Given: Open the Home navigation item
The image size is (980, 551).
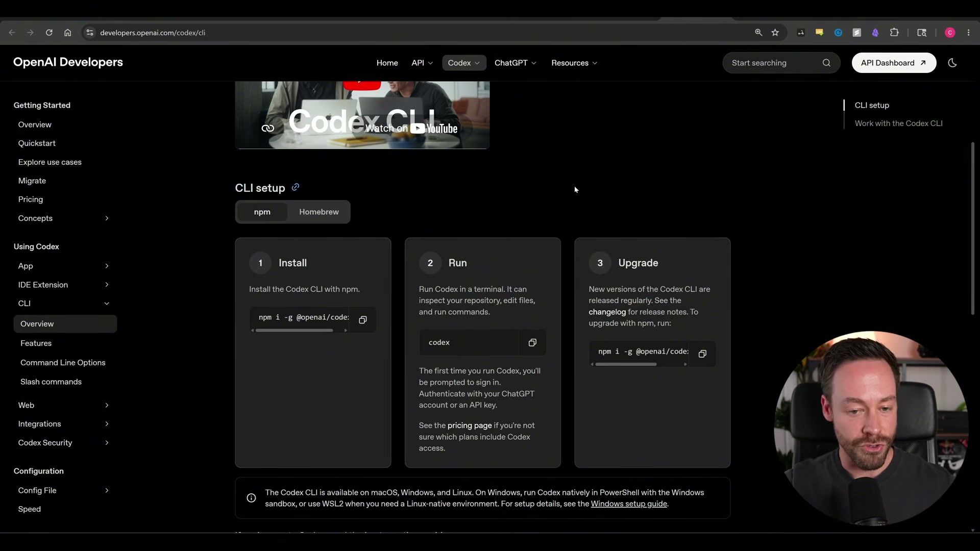Looking at the screenshot, I should pos(387,63).
